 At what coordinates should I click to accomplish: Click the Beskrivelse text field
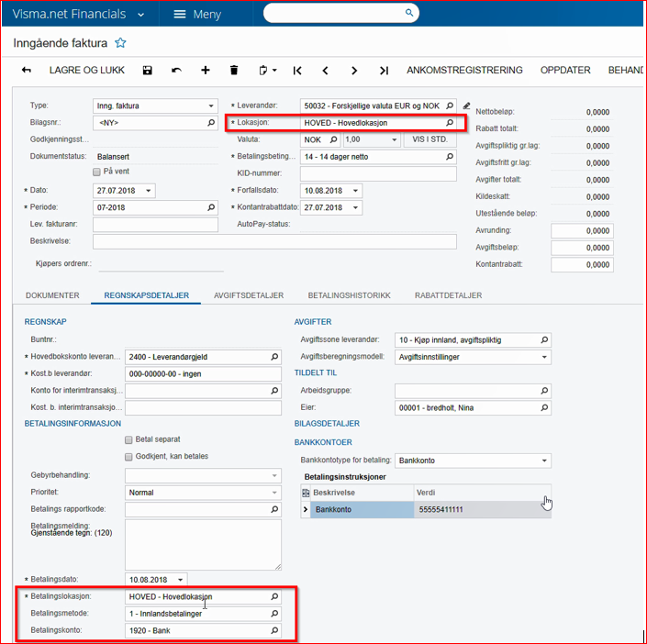pyautogui.click(x=274, y=241)
